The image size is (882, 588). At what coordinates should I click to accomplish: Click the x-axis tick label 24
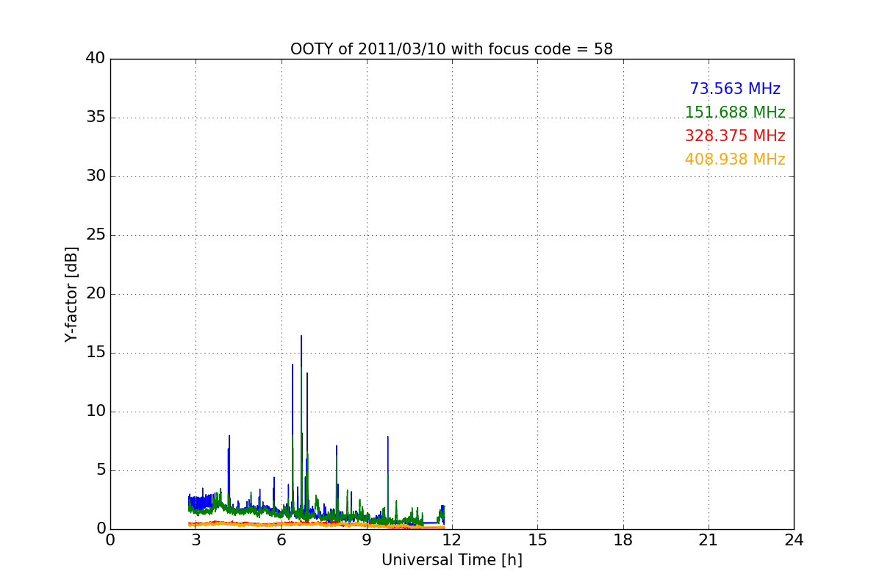[794, 540]
